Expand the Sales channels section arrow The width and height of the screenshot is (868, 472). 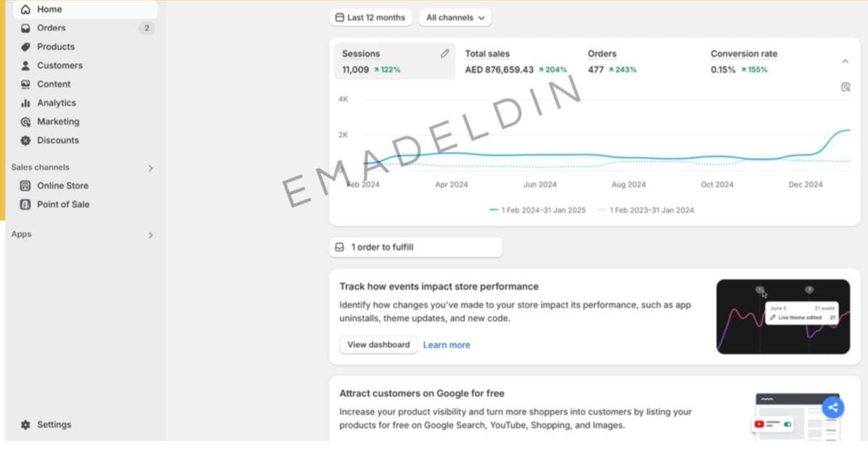(151, 168)
